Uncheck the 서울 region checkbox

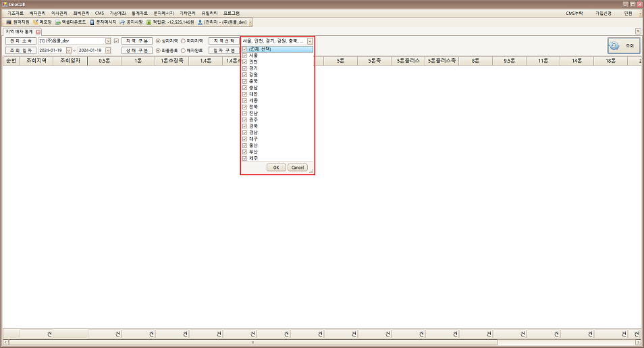coord(244,55)
